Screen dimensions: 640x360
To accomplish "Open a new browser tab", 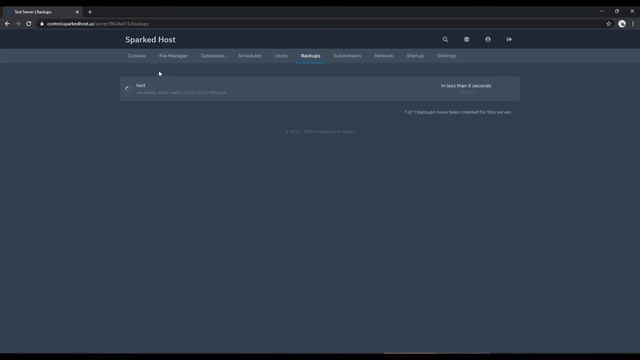I will point(90,12).
